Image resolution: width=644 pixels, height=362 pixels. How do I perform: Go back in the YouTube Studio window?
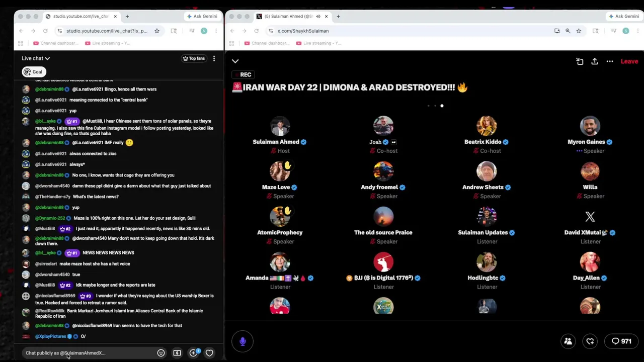pos(21,31)
